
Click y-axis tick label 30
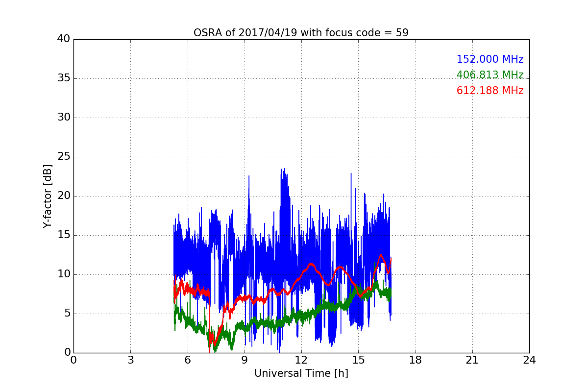64,118
